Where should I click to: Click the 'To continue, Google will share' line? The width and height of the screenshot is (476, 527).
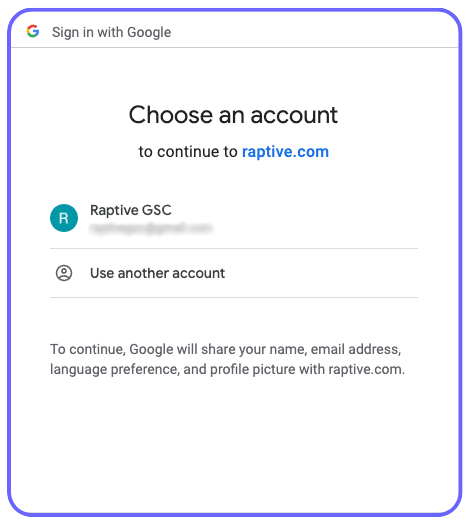226,349
